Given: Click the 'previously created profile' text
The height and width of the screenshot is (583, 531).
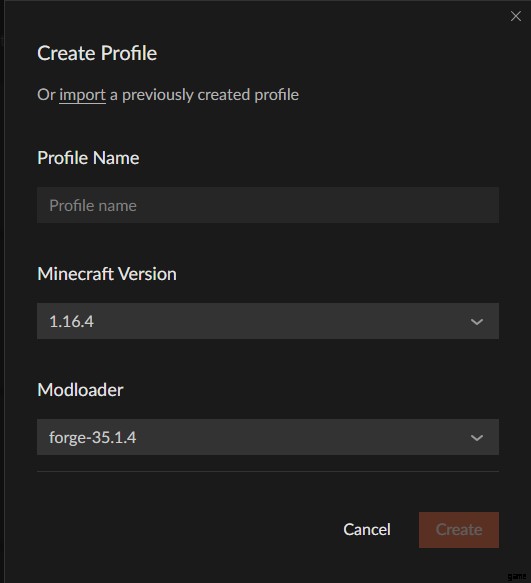Looking at the screenshot, I should tap(210, 95).
